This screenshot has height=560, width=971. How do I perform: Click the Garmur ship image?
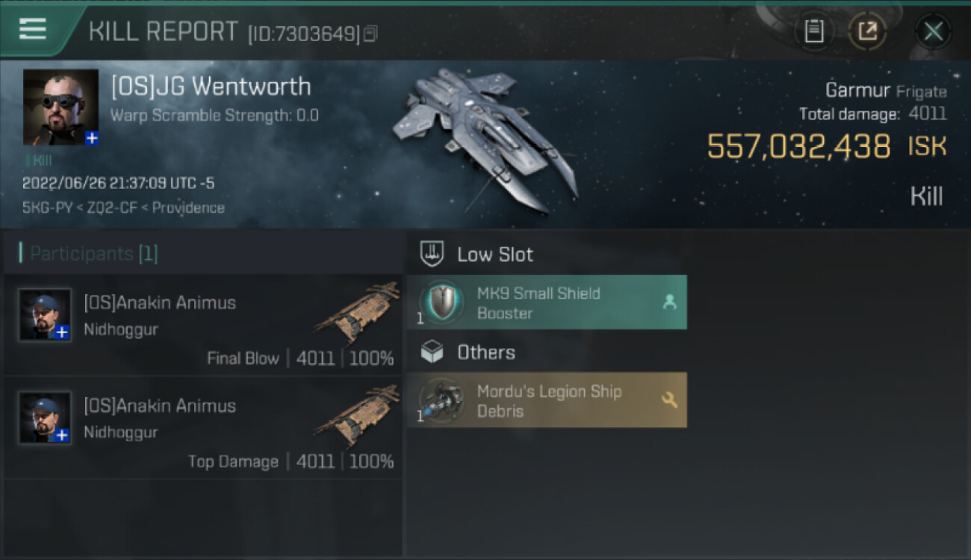tap(485, 140)
